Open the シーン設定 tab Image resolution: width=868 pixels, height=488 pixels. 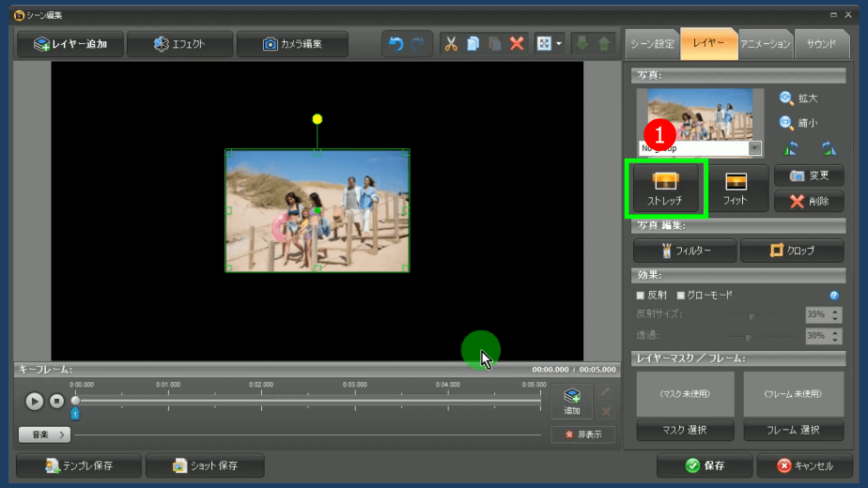pyautogui.click(x=652, y=44)
